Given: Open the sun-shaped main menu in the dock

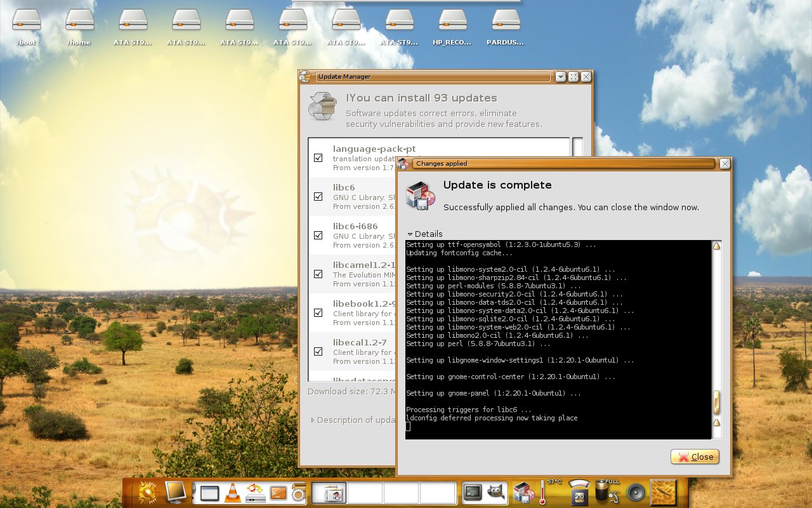Looking at the screenshot, I should pos(147,492).
